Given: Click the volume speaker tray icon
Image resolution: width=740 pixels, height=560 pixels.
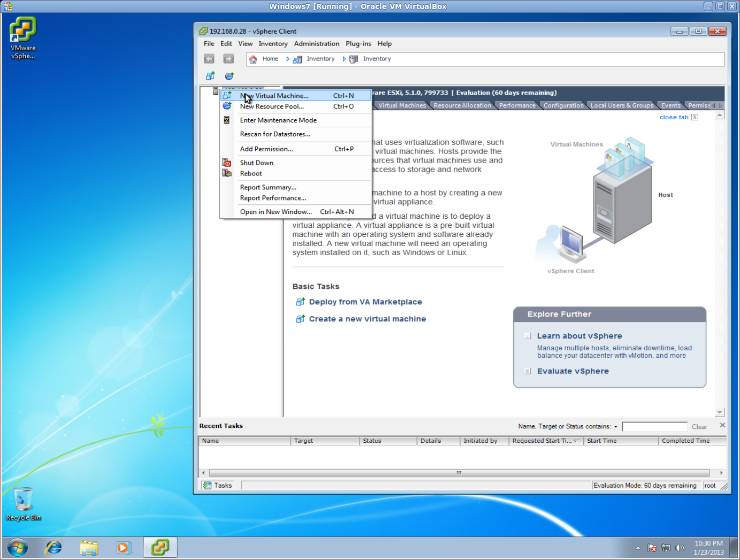Looking at the screenshot, I should pyautogui.click(x=680, y=548).
